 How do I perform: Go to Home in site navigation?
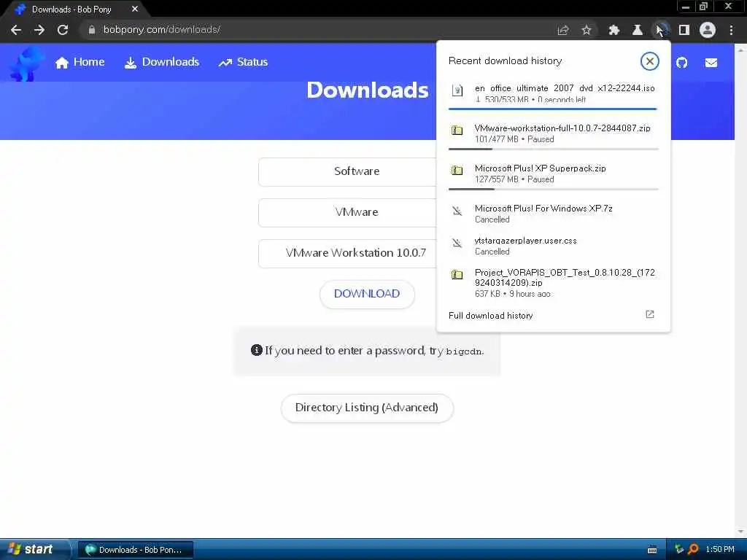tap(80, 63)
